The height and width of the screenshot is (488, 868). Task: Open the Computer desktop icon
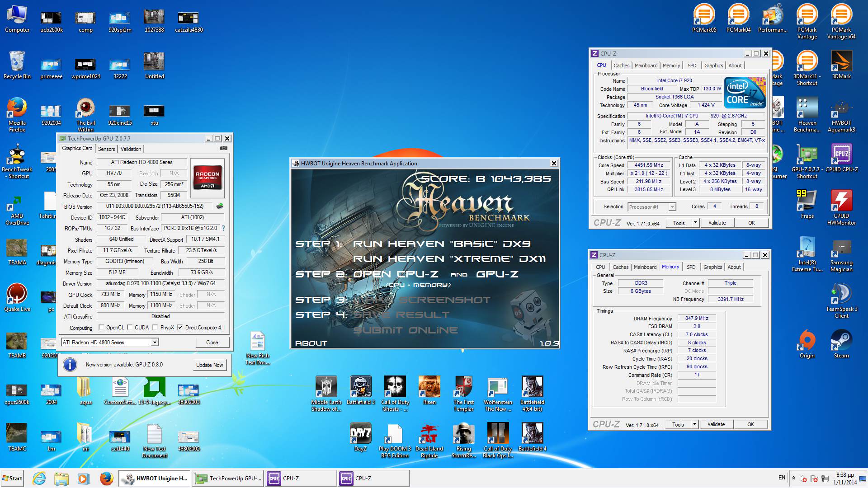[x=17, y=19]
